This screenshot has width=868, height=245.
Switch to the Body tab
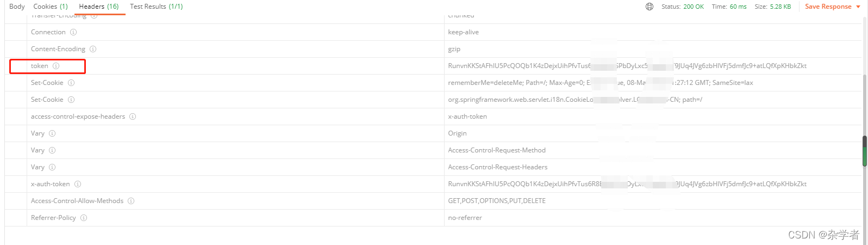[x=17, y=7]
